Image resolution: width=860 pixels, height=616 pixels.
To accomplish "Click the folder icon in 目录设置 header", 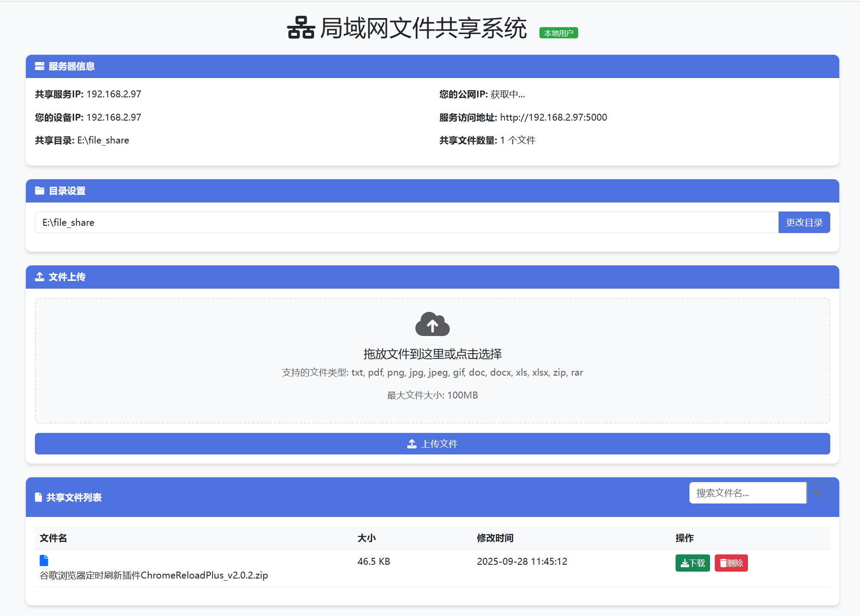I will [40, 191].
